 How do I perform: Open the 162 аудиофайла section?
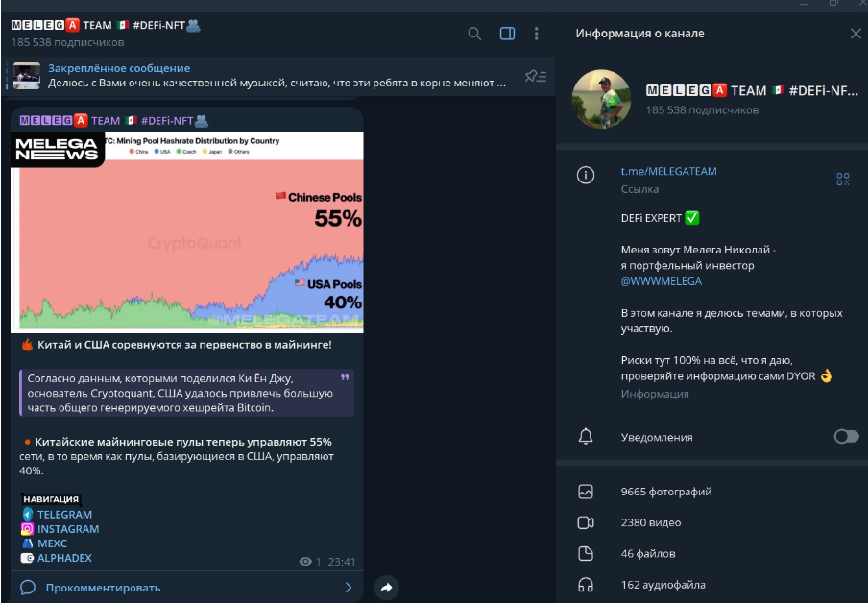click(711, 585)
